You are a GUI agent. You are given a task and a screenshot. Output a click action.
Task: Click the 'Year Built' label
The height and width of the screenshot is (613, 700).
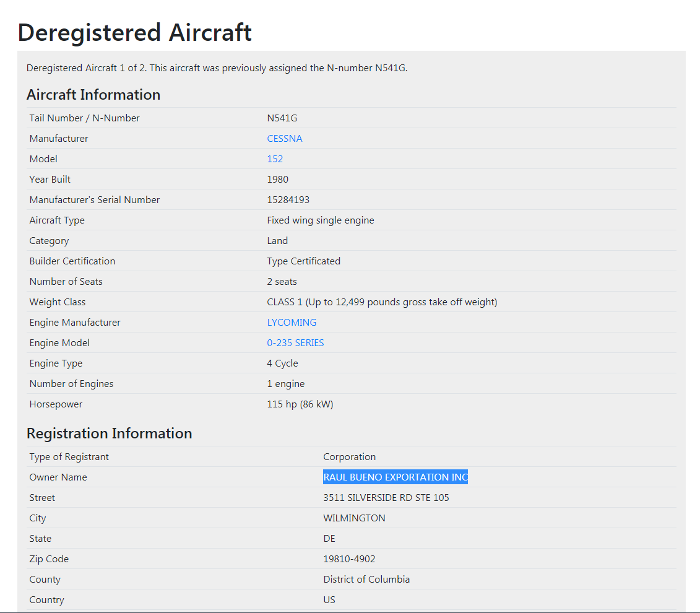[x=50, y=180]
